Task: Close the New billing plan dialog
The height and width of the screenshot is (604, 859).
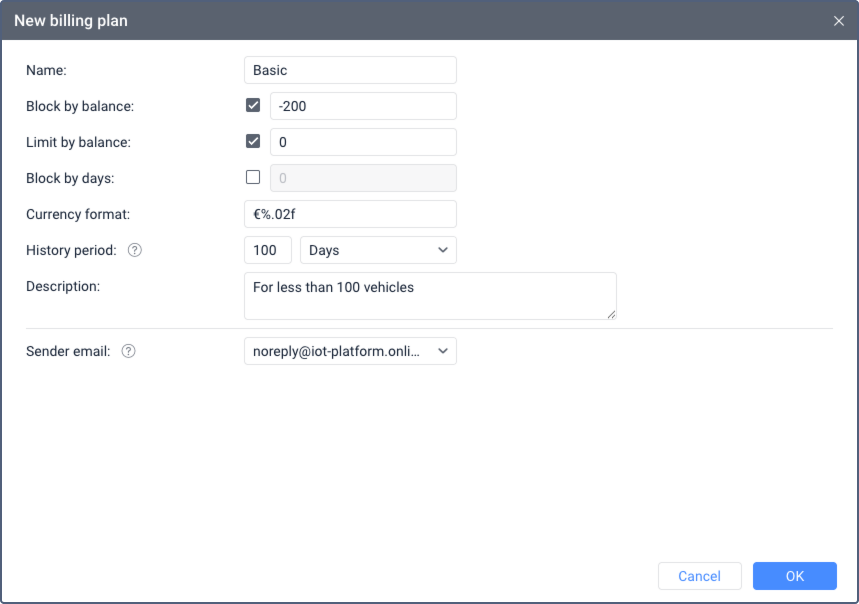Action: click(839, 21)
